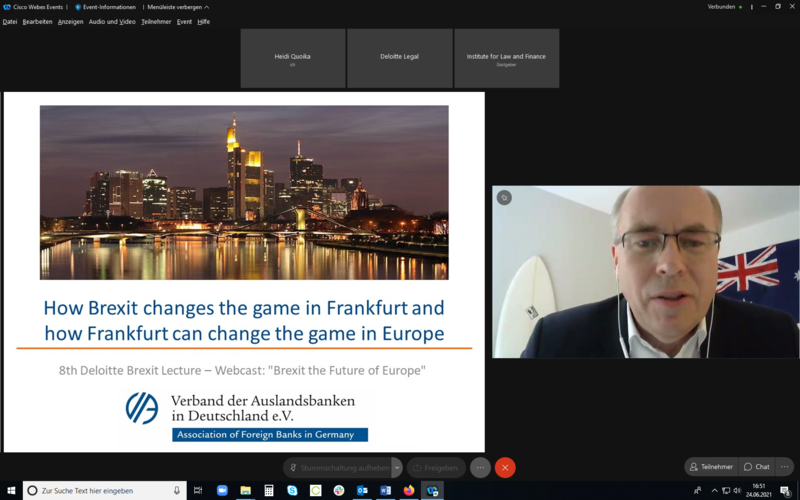This screenshot has width=800, height=500.
Task: Select Institute for Law and Finance tile
Action: point(507,58)
